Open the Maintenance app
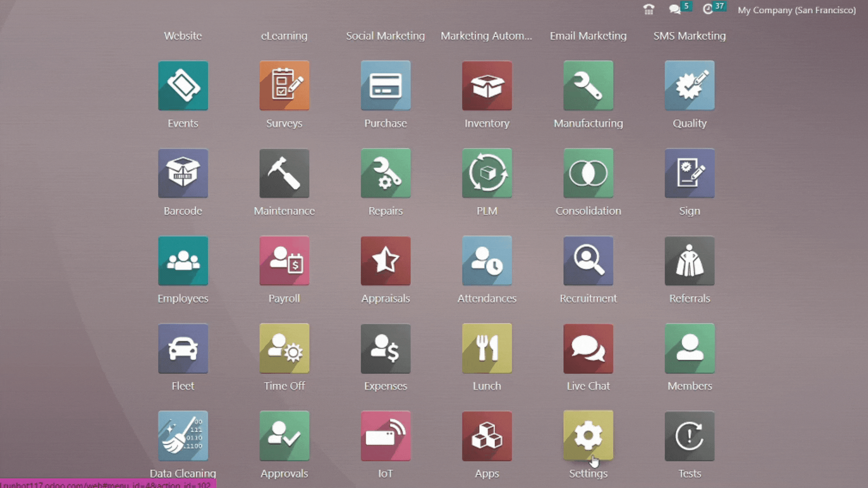 click(x=284, y=174)
